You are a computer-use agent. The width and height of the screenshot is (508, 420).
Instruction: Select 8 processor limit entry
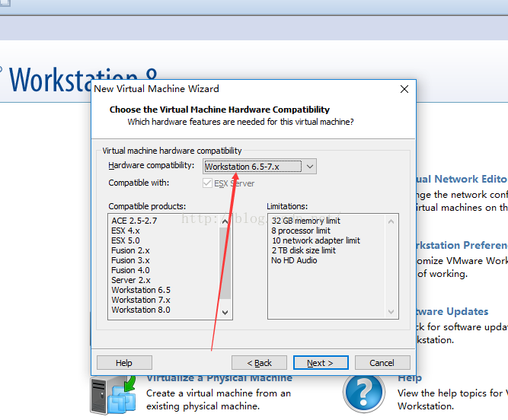coord(301,231)
